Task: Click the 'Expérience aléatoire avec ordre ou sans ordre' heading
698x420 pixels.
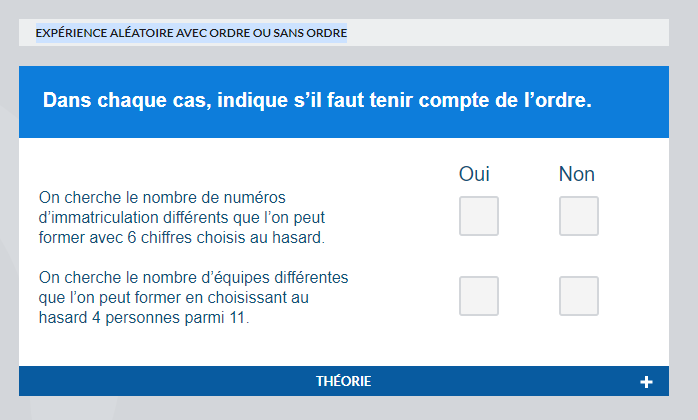Action: tap(191, 33)
